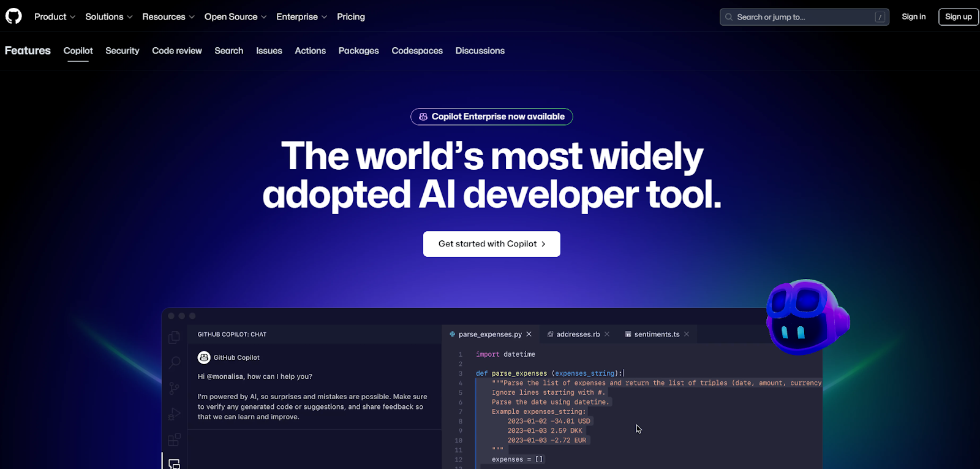Select the Codespaces features tab
980x469 pixels.
417,51
